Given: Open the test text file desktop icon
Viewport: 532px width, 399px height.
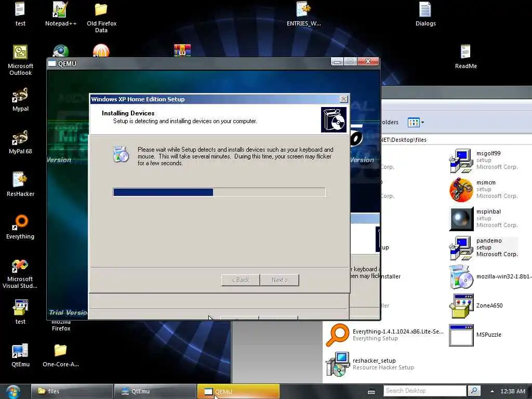Looking at the screenshot, I should [20, 14].
